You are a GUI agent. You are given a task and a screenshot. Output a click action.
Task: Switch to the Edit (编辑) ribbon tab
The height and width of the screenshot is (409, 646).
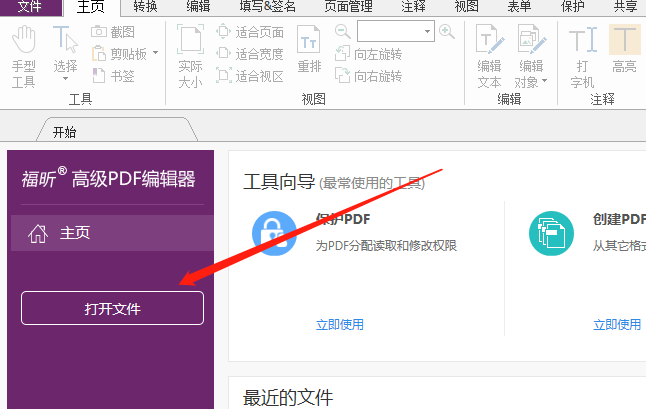(198, 7)
